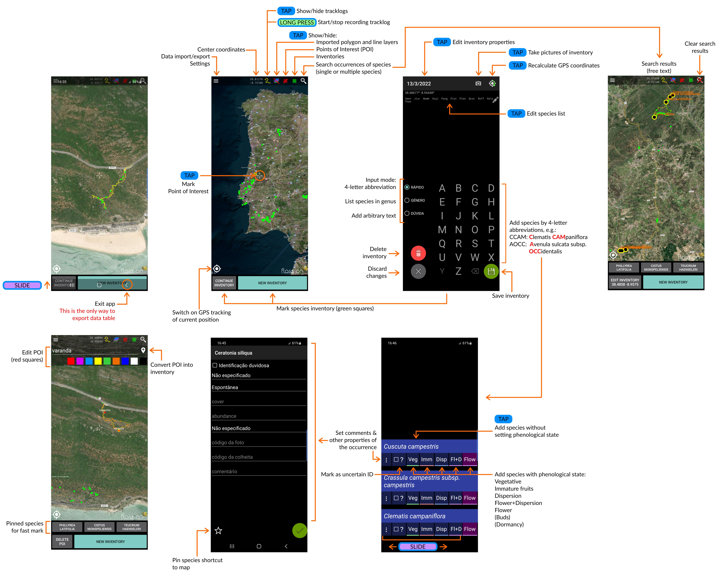Tap the star icon to pin species shortcut
The image size is (722, 588).
coord(218,530)
